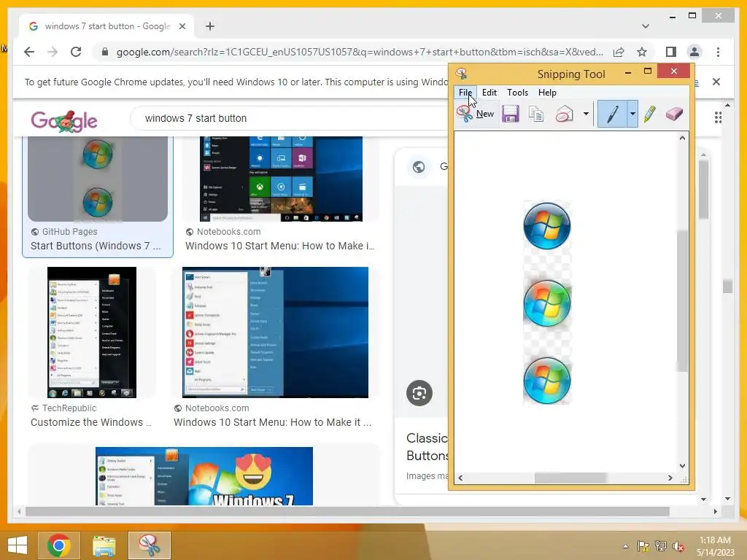Toggle the Chrome side panel icon

point(671,52)
